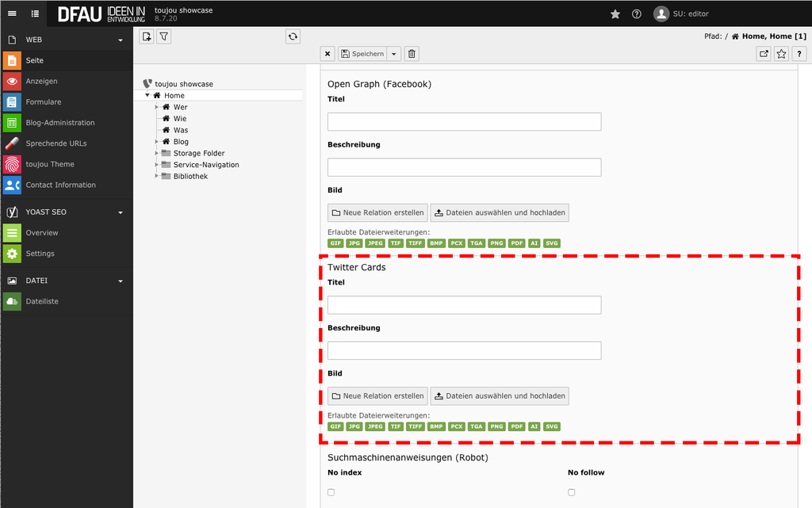
Task: Open the help question mark icon
Action: point(636,14)
